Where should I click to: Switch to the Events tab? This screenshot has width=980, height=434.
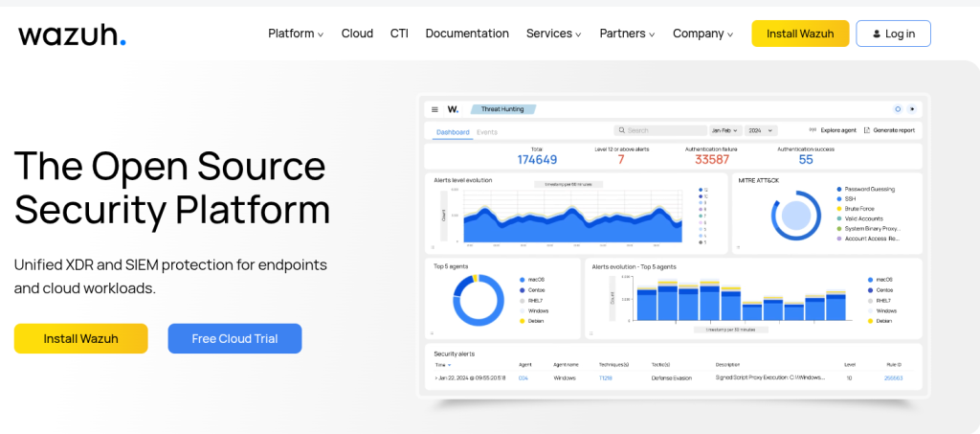(487, 132)
